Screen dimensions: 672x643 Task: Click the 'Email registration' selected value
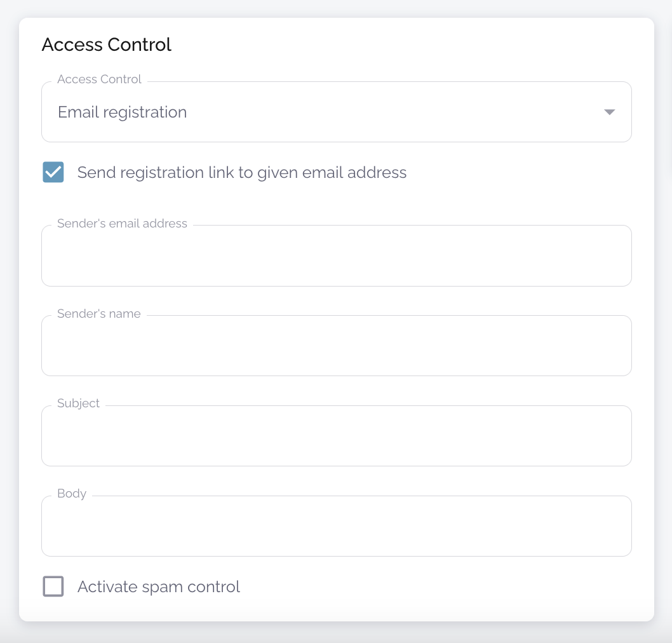coord(123,112)
